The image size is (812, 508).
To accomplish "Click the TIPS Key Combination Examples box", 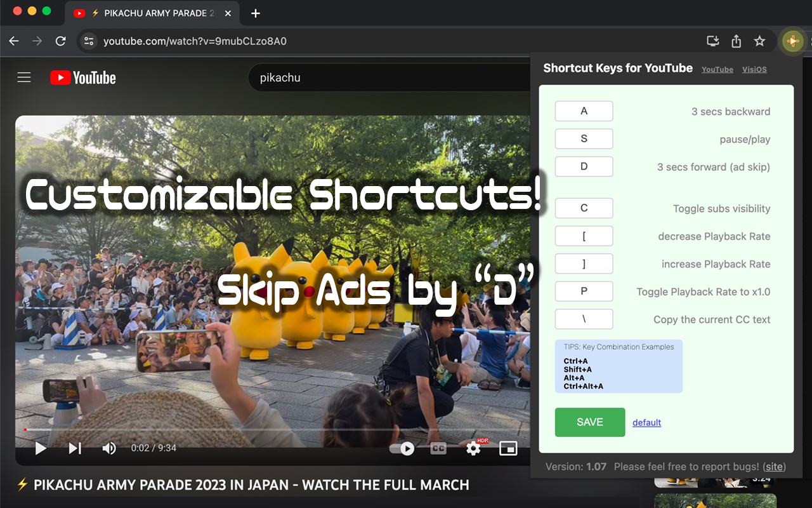I will 619,366.
